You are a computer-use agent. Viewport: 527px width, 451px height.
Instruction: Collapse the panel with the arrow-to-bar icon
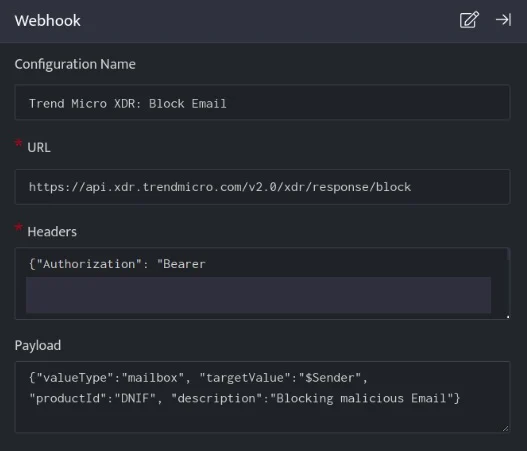coord(503,20)
